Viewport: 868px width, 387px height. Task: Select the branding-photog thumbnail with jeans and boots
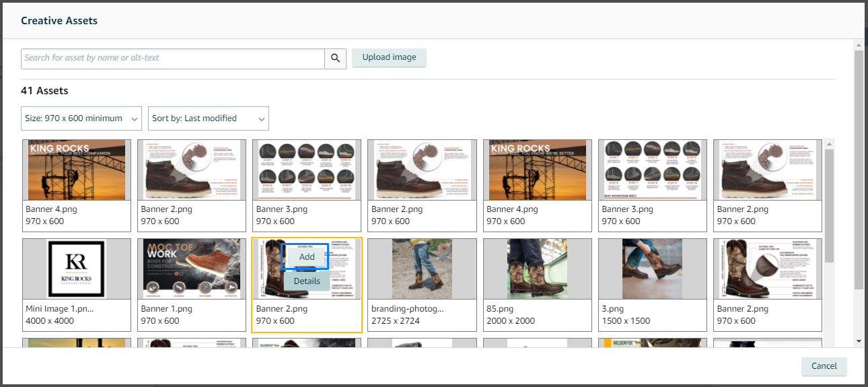423,269
